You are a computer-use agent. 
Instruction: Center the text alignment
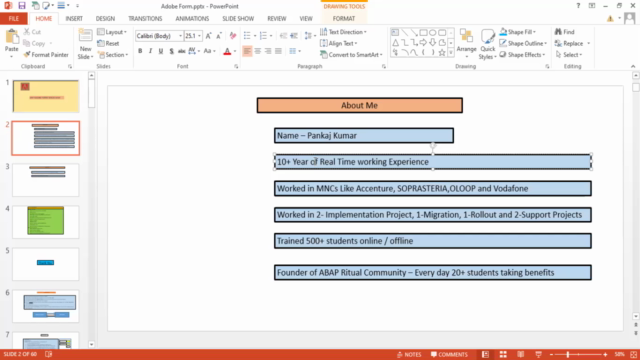pos(258,51)
